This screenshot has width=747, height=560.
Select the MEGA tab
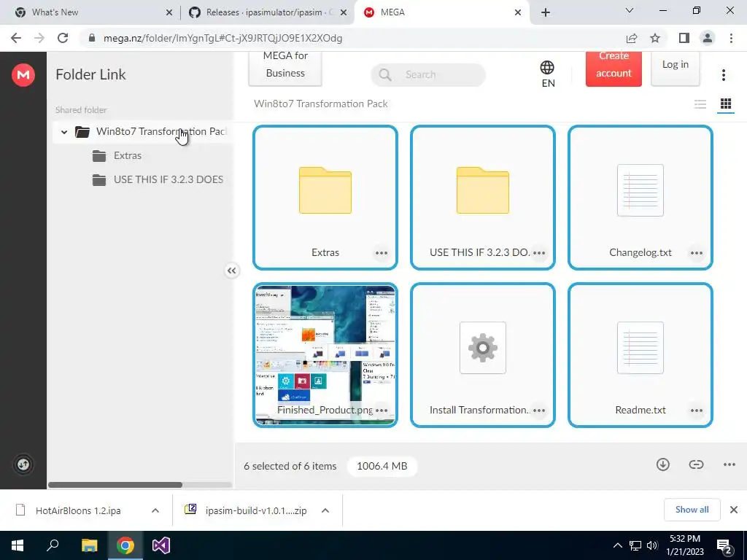[442, 12]
